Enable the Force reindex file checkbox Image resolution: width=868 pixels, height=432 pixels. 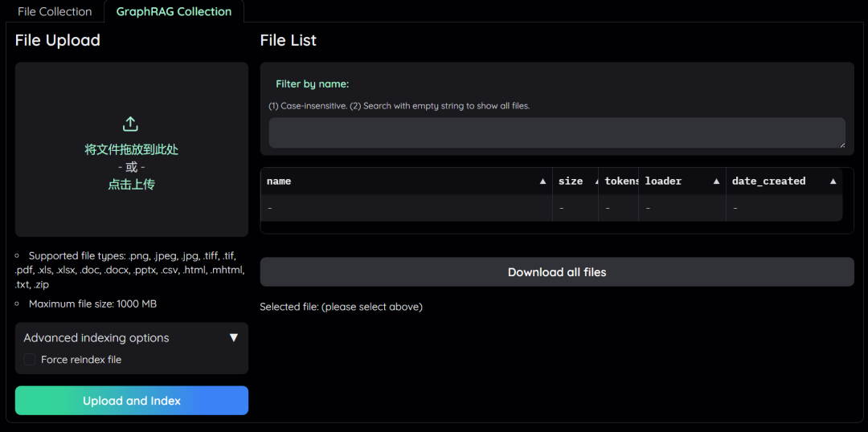30,360
